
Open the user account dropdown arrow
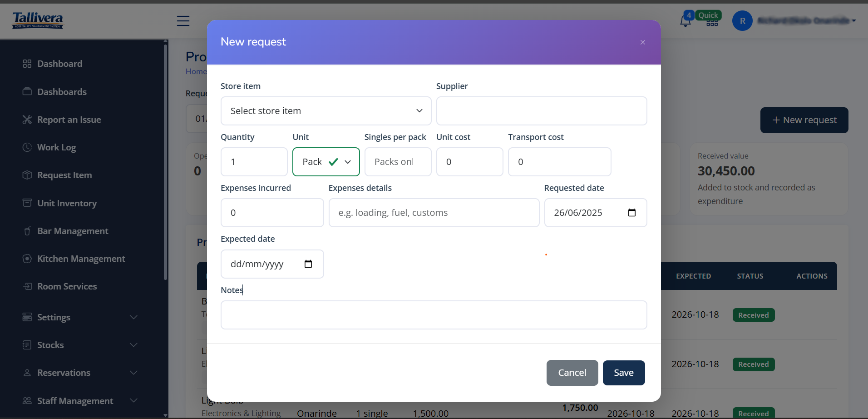click(x=854, y=21)
